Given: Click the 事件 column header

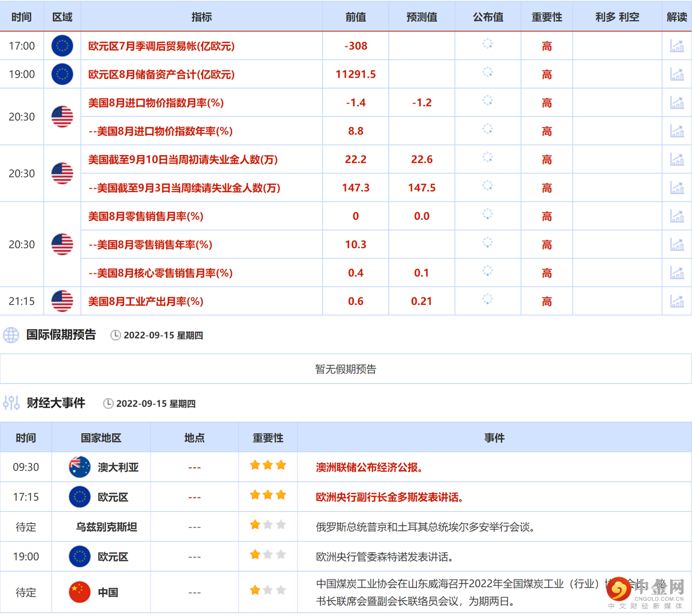Looking at the screenshot, I should 494,437.
